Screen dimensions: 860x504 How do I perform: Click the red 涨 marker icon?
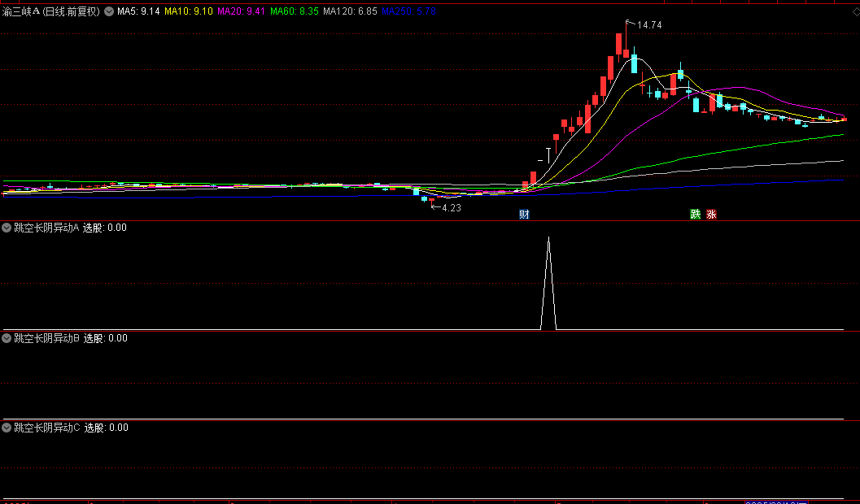[711, 215]
